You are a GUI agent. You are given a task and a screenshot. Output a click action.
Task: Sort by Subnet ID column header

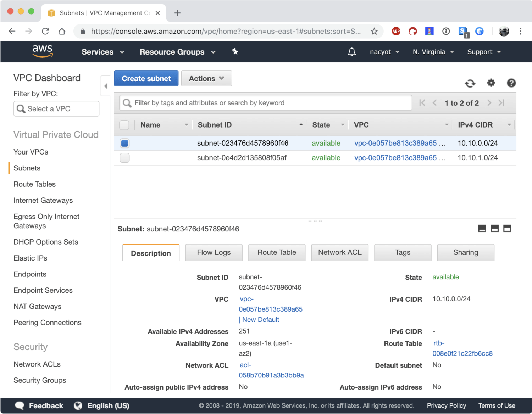click(215, 125)
